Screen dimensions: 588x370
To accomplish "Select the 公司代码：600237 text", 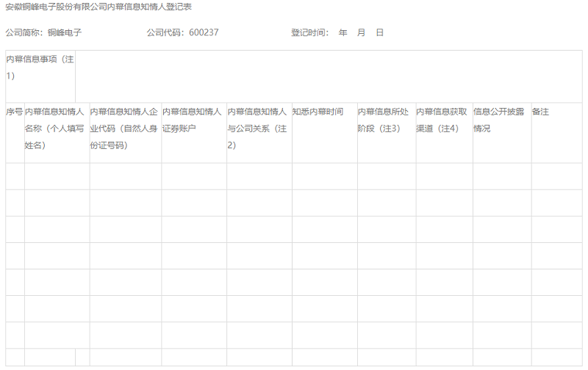I will (x=182, y=33).
